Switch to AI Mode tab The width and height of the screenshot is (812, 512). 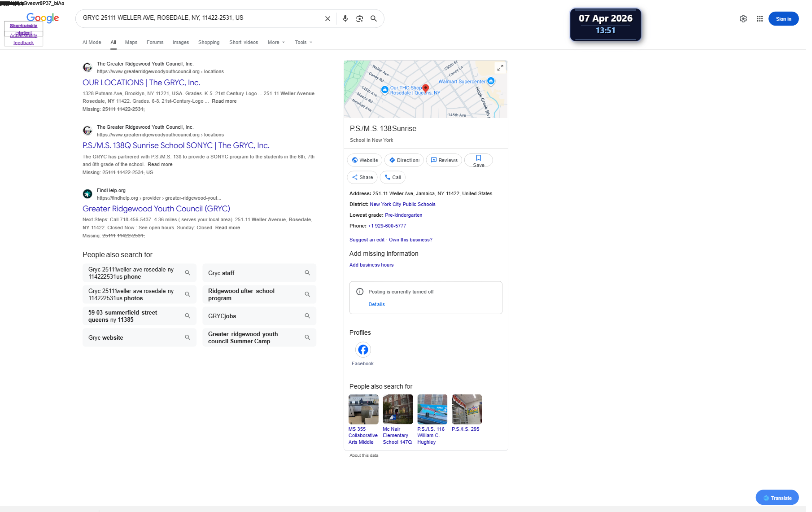pyautogui.click(x=92, y=42)
